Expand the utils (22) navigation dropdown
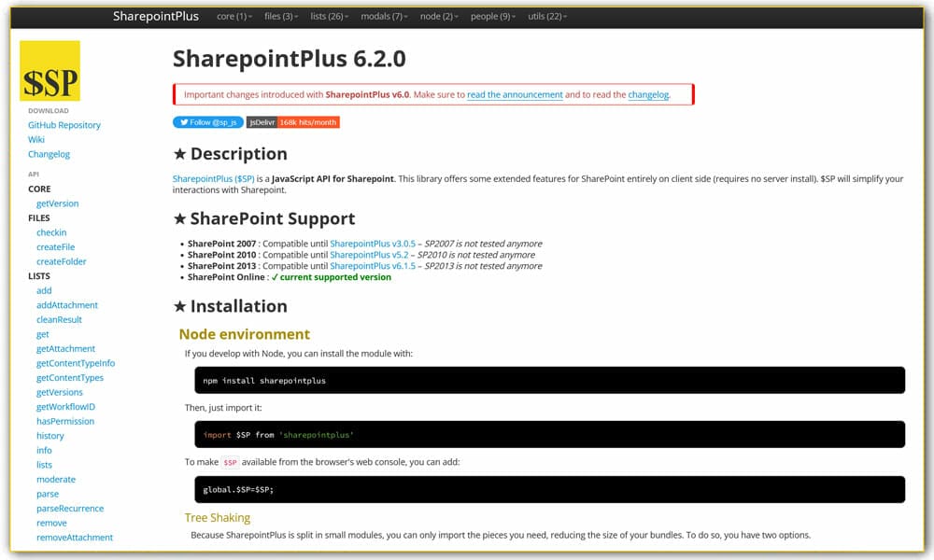934x560 pixels. [546, 16]
